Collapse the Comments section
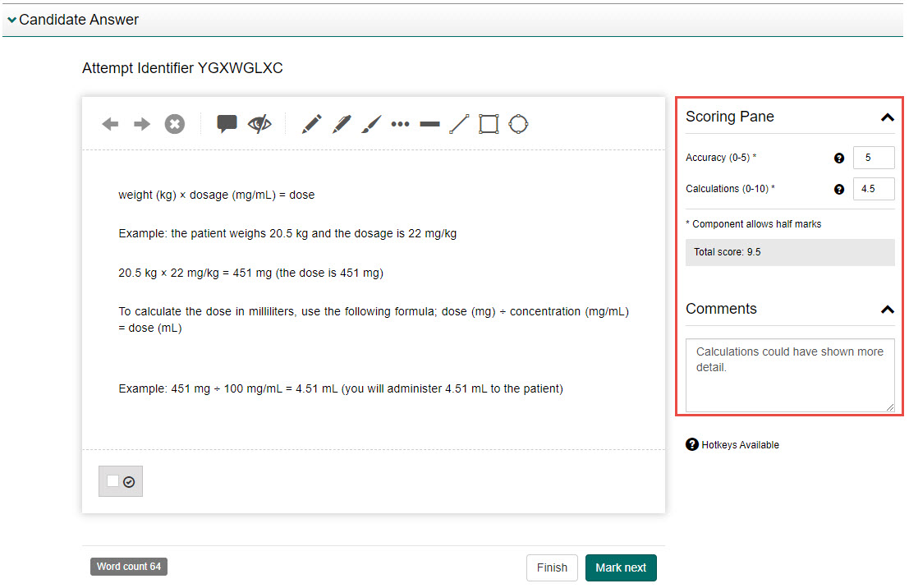This screenshot has width=909, height=588. click(887, 310)
